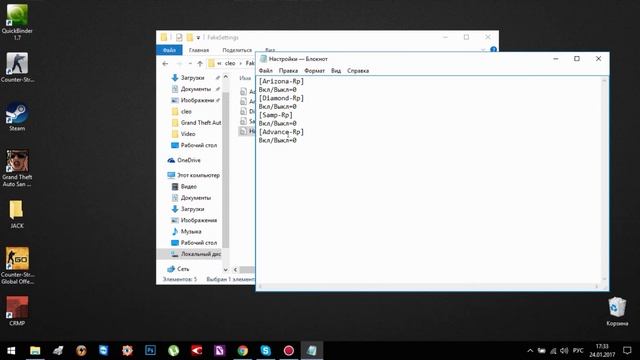Screen dimensions: 640x360
Task: Select Сеть in Explorer navigation pane
Action: (x=183, y=269)
